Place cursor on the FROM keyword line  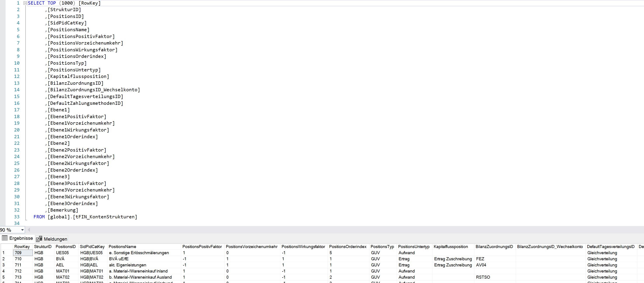pos(39,217)
